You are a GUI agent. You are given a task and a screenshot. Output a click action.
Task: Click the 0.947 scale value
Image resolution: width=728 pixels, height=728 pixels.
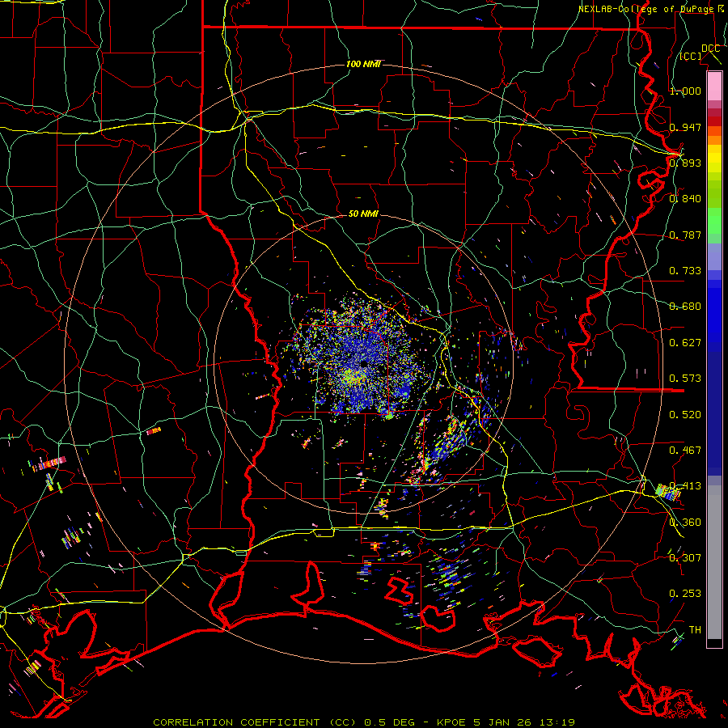tap(685, 127)
